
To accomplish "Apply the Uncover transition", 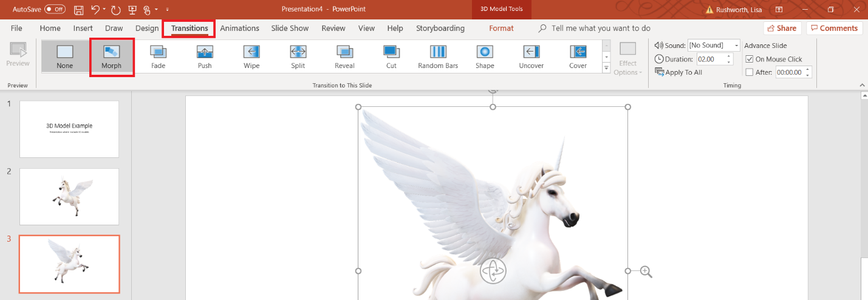I will tap(531, 56).
